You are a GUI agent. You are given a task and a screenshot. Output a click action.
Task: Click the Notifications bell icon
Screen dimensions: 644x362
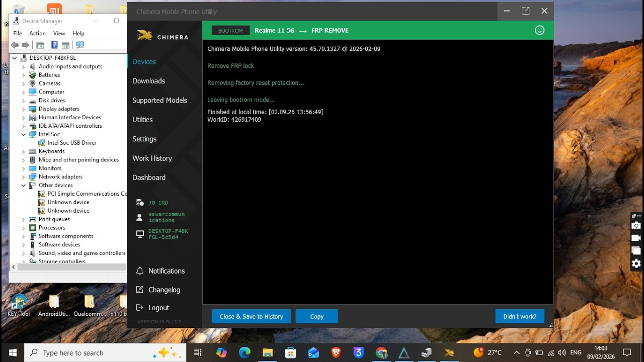(140, 270)
